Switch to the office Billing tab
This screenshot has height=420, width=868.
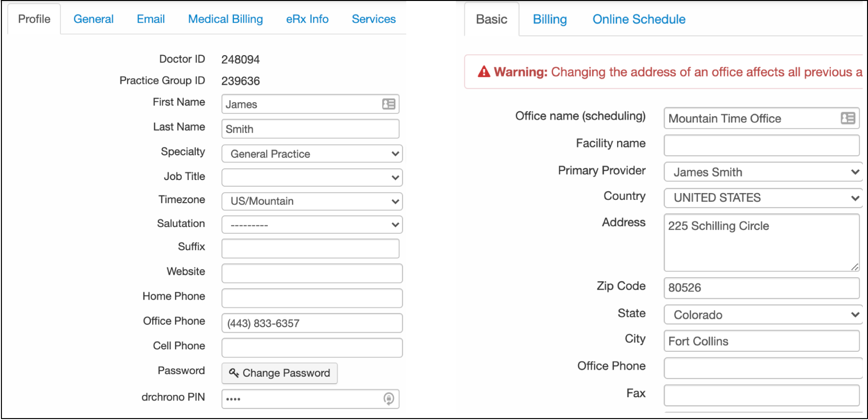[550, 19]
